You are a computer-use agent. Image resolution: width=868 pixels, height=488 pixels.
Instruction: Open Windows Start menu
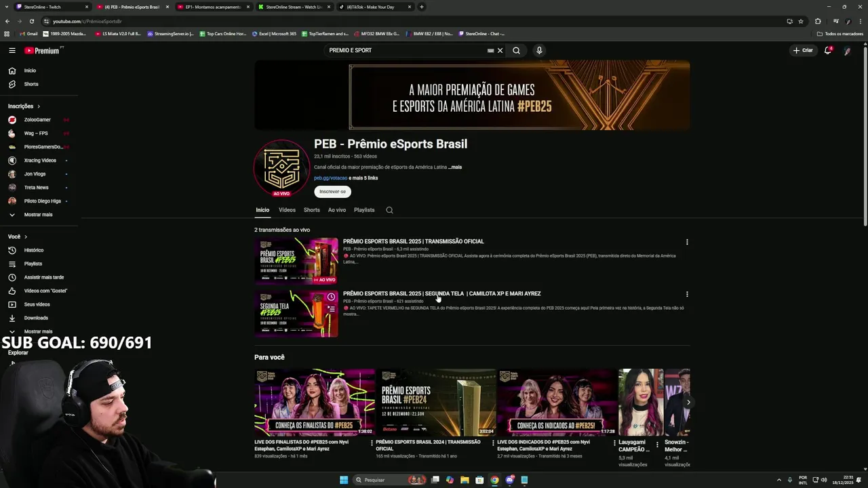point(344,480)
